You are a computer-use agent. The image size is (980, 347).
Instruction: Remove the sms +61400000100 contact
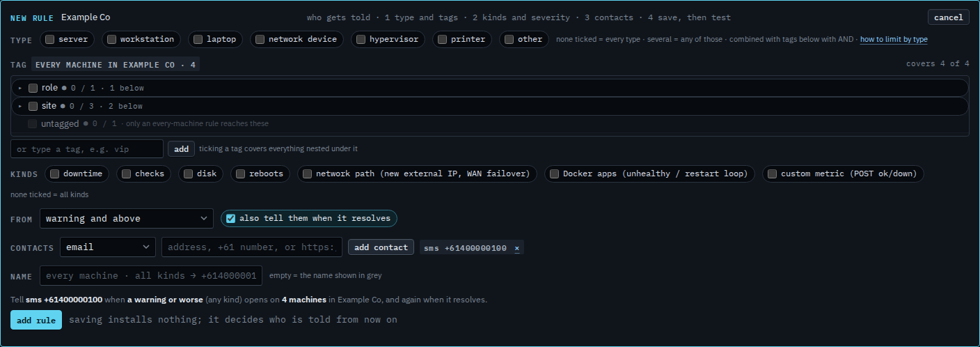click(516, 248)
